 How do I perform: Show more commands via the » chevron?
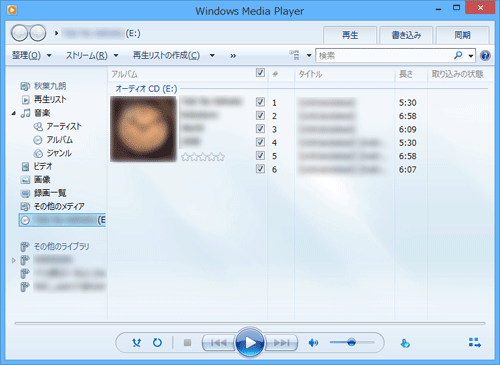coord(233,56)
